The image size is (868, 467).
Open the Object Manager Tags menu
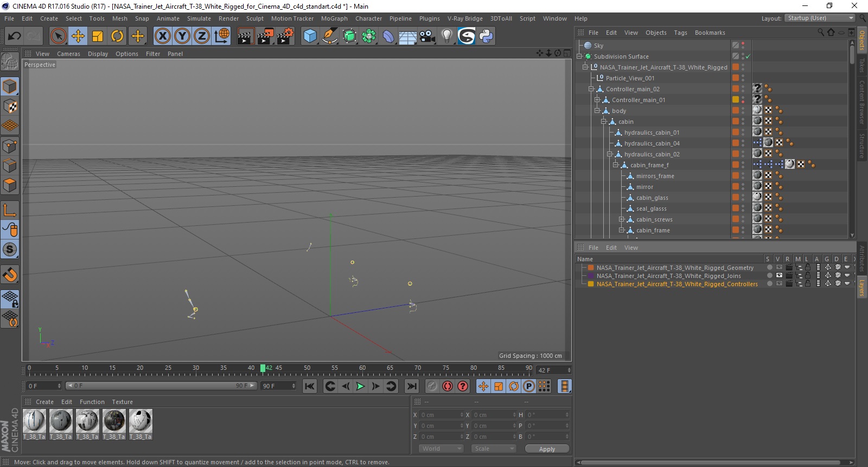pyautogui.click(x=680, y=33)
